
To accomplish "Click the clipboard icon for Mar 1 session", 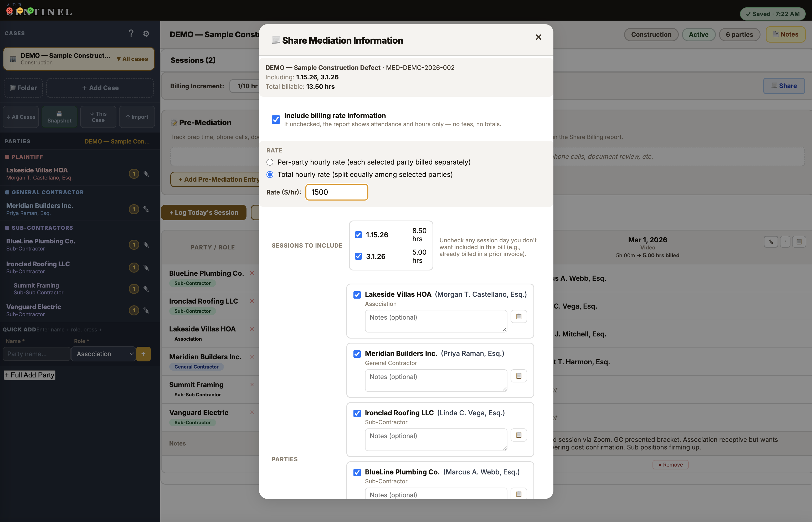I will tap(799, 242).
